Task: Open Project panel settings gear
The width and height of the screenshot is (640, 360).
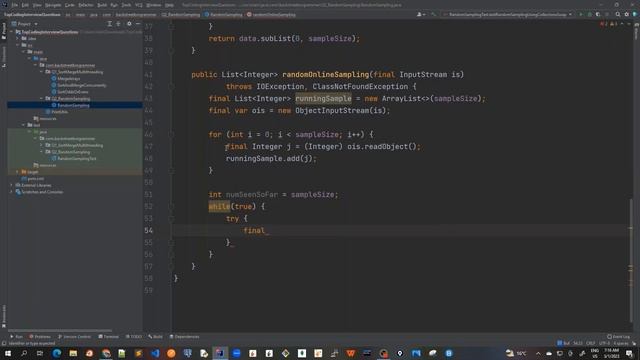Action: [129, 24]
